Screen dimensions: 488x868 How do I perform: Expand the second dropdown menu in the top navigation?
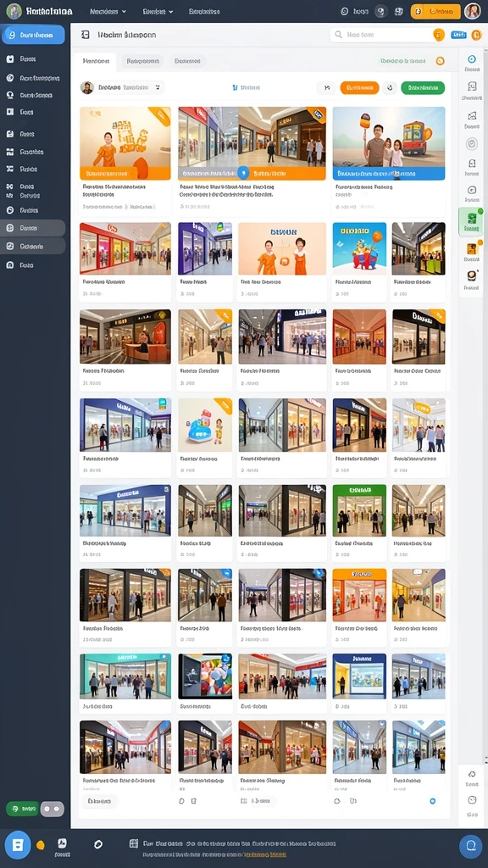coord(158,11)
